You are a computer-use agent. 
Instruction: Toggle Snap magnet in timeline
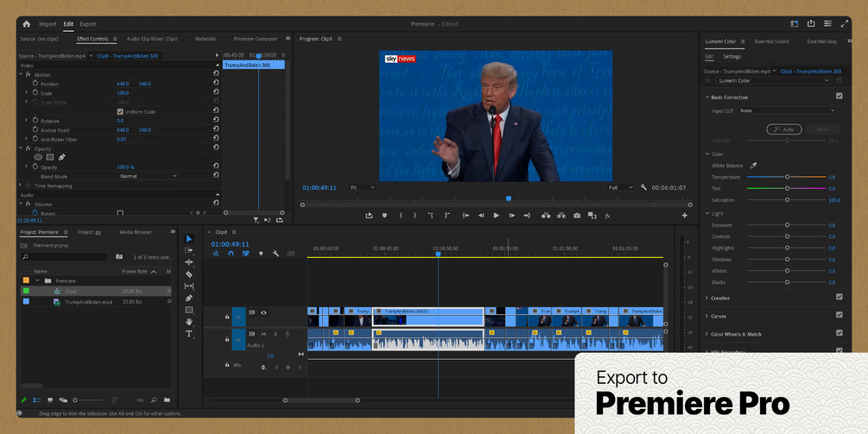[x=231, y=254]
